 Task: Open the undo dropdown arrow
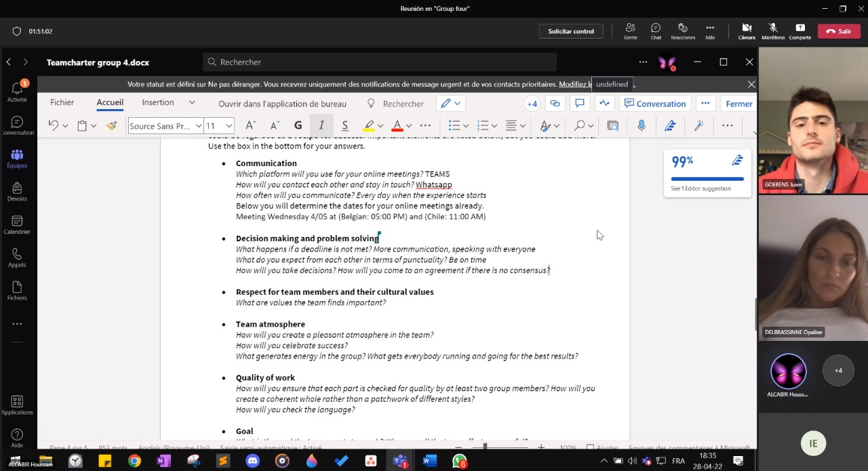point(65,125)
